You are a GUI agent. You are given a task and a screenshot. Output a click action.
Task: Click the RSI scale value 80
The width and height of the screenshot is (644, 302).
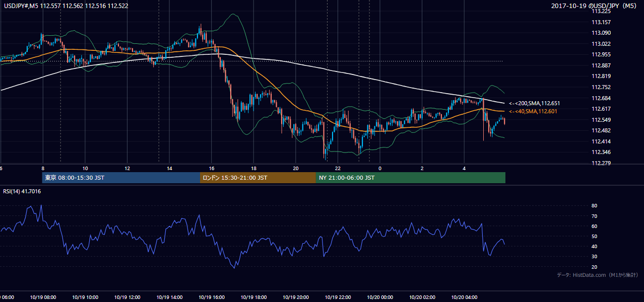click(x=595, y=206)
